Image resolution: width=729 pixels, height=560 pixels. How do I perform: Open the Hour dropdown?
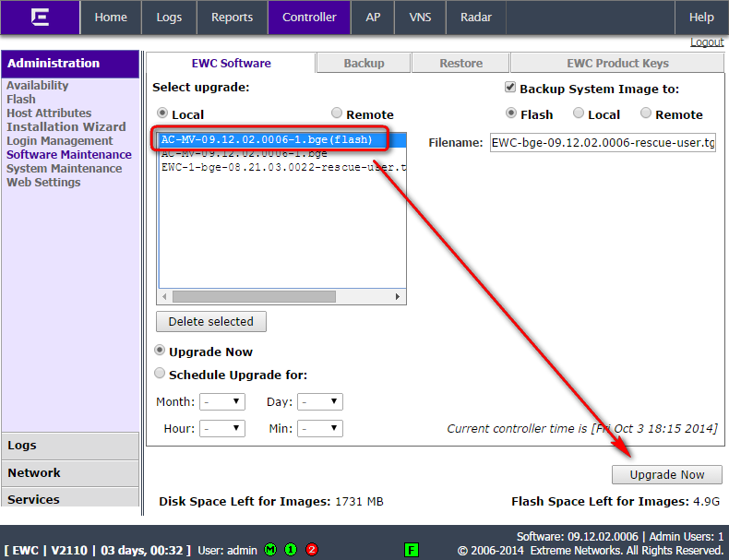222,428
